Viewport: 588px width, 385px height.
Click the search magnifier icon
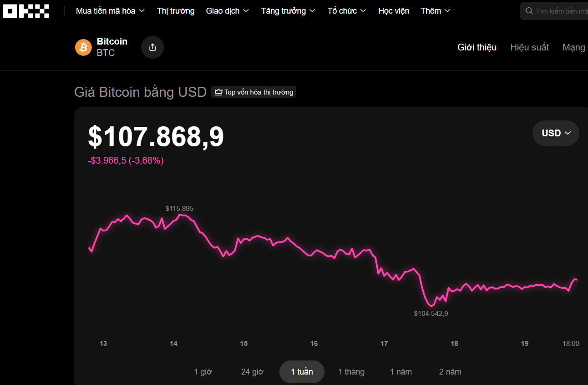coord(529,11)
